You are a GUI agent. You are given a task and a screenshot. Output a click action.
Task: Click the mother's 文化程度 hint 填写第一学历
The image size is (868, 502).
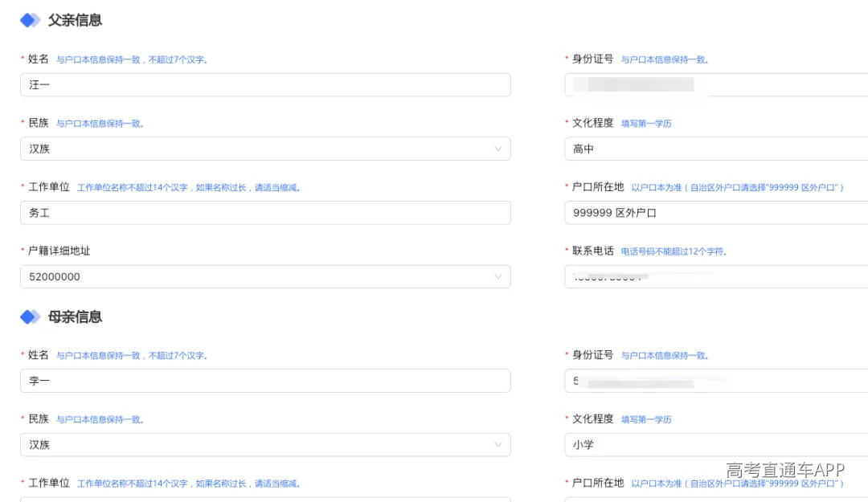[646, 419]
